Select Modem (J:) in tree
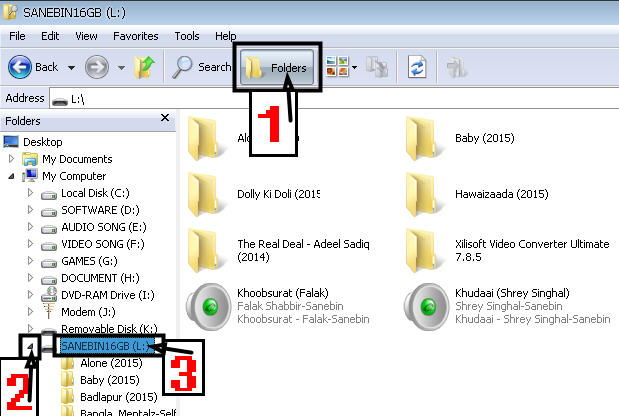Viewport: 619px width, 416px height. pos(88,312)
